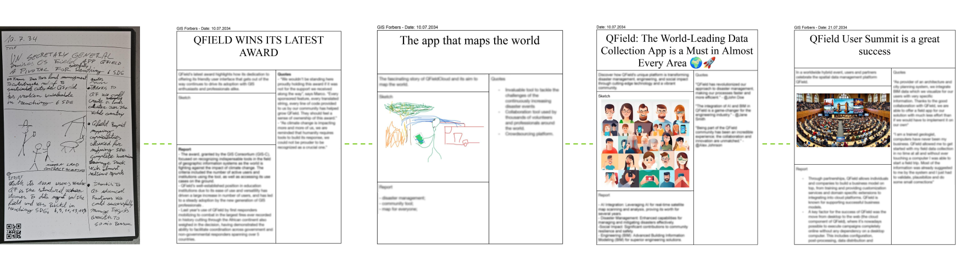Click the handwritten '10.7.34' date on the notebook
The width and height of the screenshot is (980, 279).
point(21,39)
